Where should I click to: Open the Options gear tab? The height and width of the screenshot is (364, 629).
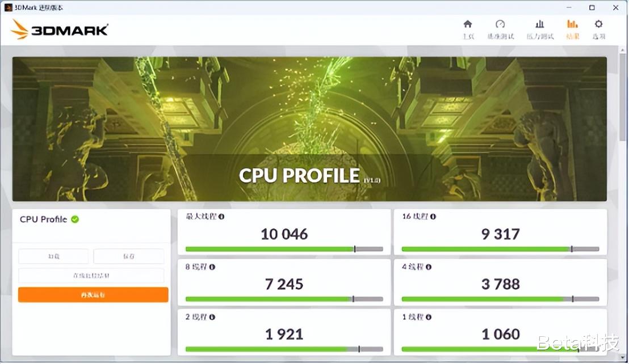(598, 29)
